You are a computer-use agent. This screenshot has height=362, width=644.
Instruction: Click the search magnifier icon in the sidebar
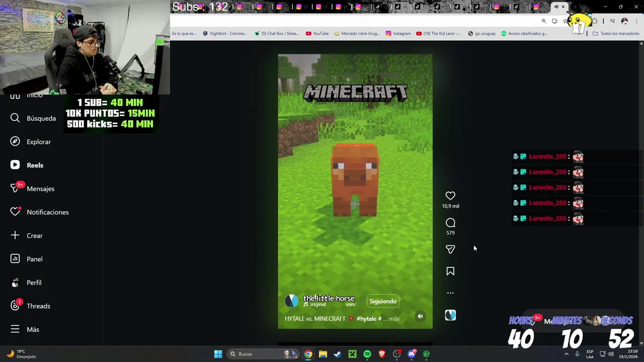[x=15, y=118]
